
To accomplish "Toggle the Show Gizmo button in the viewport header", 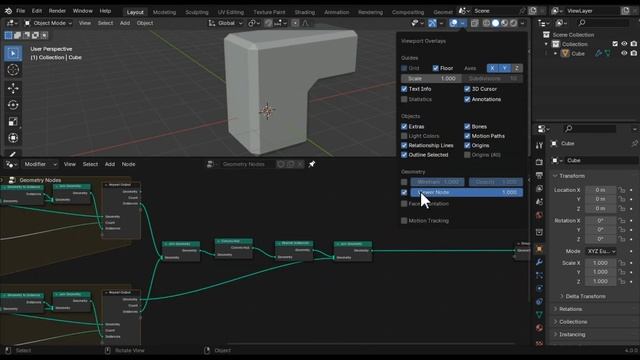I will pos(432,23).
